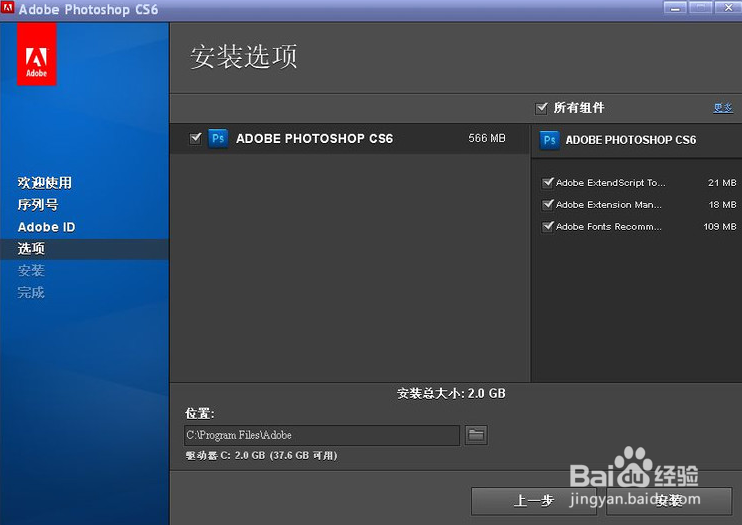Click the Adobe logo in the sidebar

[36, 54]
